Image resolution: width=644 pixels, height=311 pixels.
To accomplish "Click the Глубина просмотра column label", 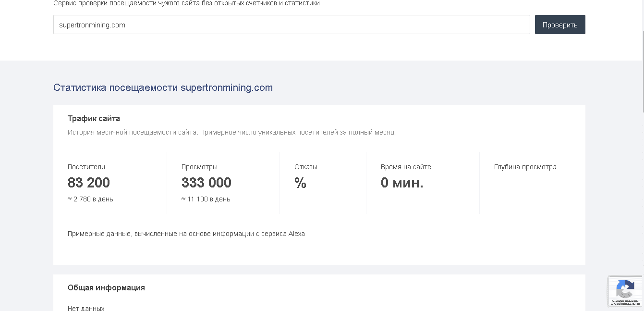I will (x=525, y=167).
